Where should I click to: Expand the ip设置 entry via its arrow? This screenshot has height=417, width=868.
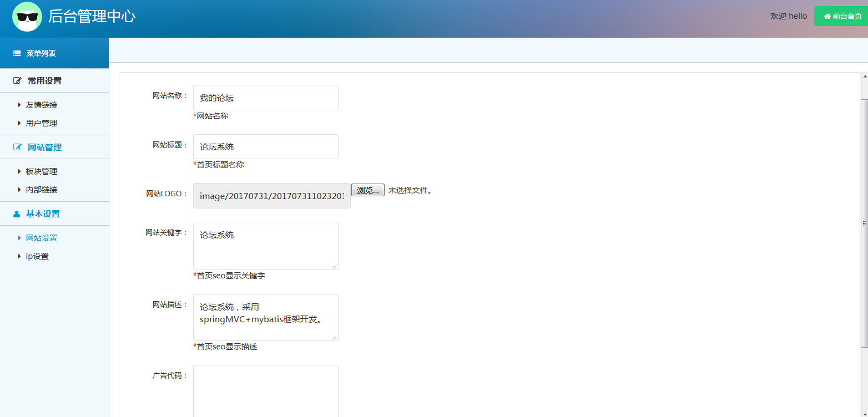pos(18,256)
